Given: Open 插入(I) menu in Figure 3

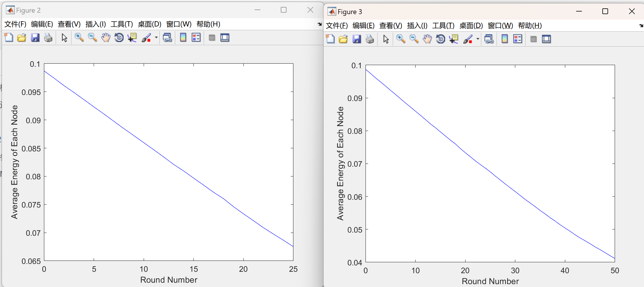Looking at the screenshot, I should pos(417,26).
